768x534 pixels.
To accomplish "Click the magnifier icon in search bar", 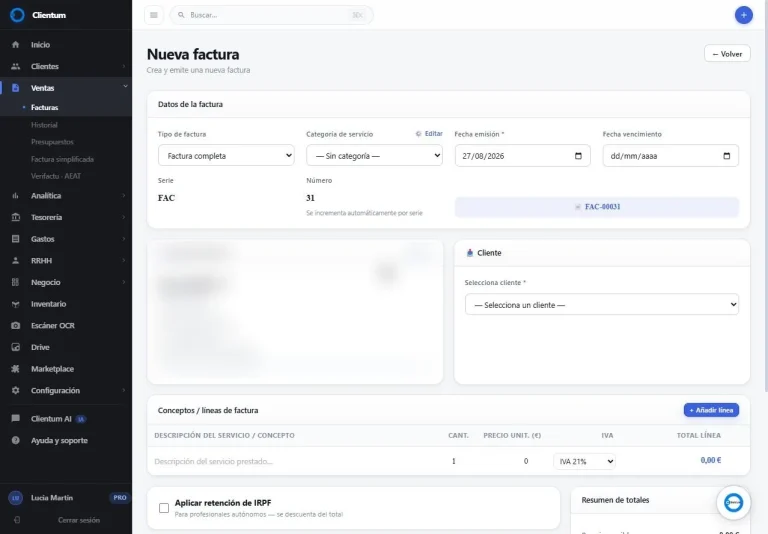I will click(181, 15).
